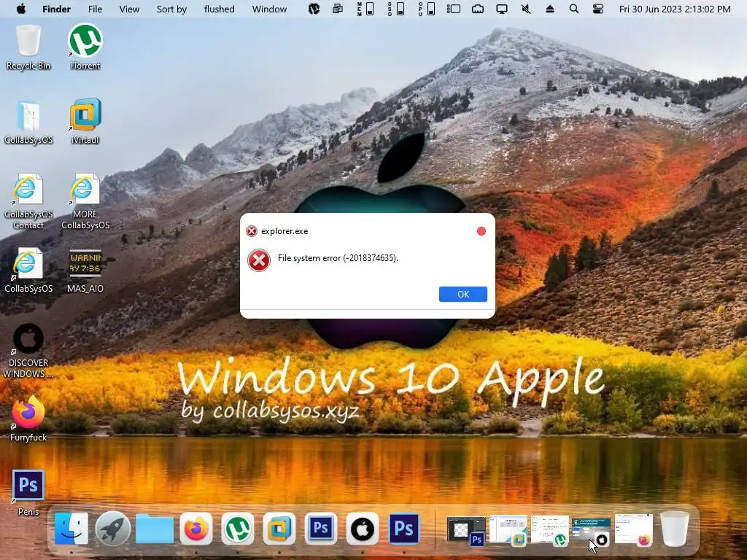Open Firefox from the dock
747x560 pixels.
[196, 529]
